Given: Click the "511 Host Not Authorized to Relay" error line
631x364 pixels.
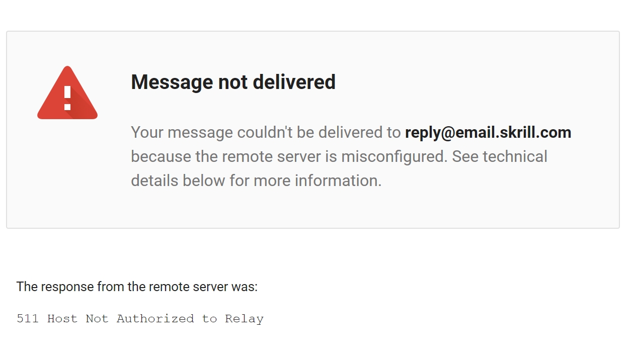Looking at the screenshot, I should click(x=140, y=319).
